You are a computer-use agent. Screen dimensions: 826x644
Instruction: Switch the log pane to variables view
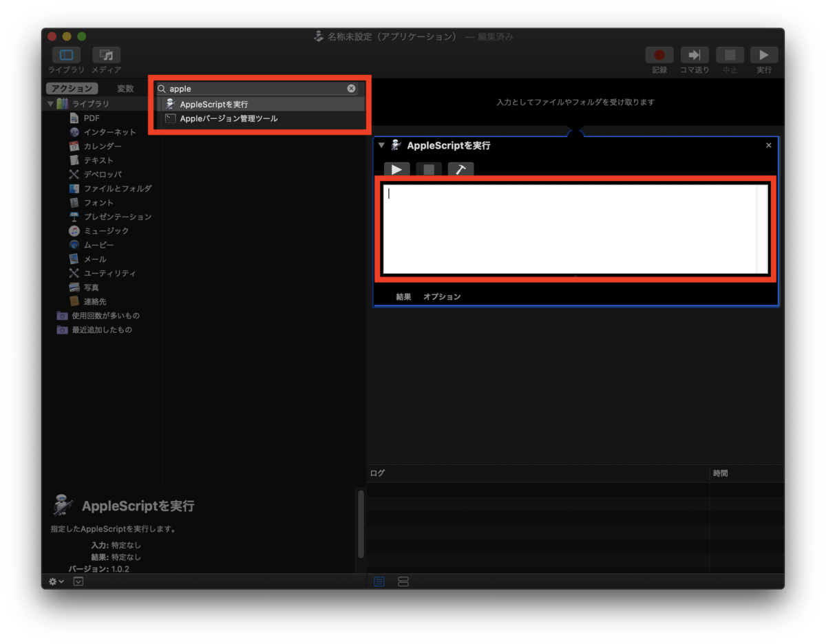(403, 581)
